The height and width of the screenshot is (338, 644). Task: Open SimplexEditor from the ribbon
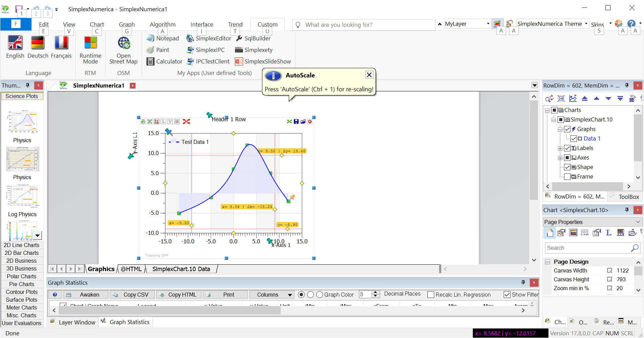tap(209, 38)
